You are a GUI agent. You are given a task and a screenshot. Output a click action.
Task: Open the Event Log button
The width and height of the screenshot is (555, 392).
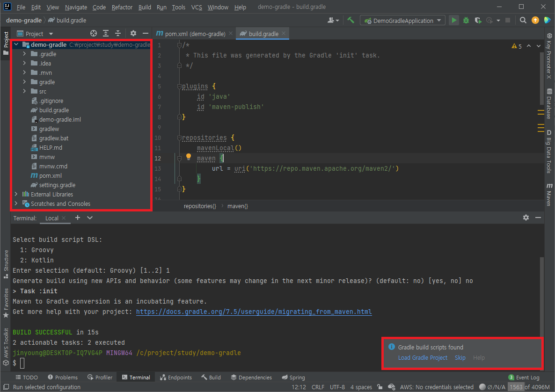[524, 377]
